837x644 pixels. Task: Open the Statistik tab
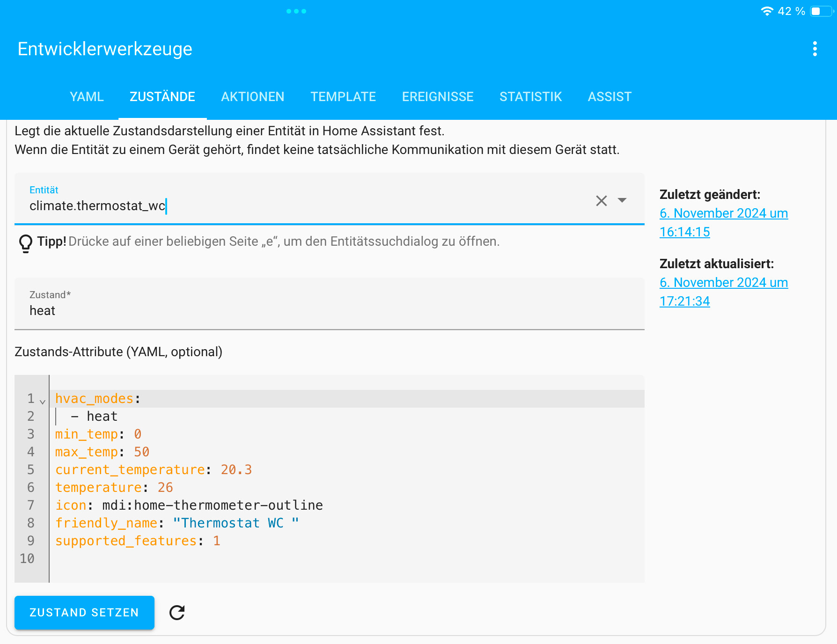click(x=530, y=96)
